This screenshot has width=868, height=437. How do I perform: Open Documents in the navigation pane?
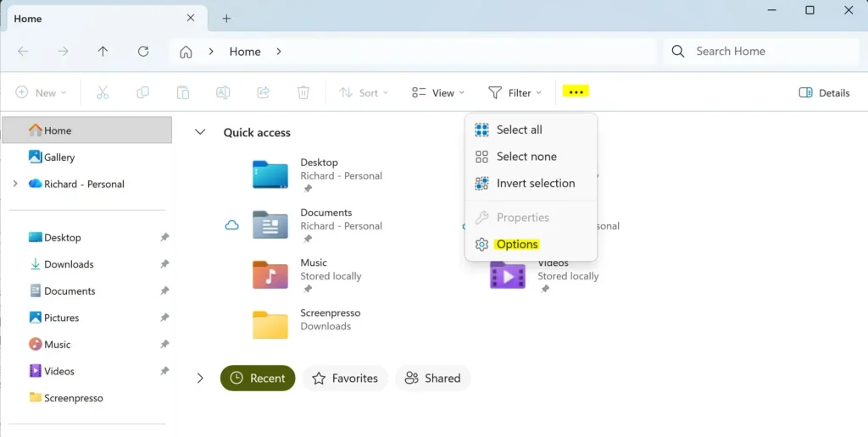(87, 291)
